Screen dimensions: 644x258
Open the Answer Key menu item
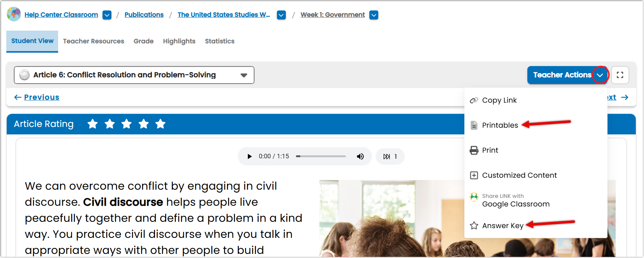[x=536, y=226]
